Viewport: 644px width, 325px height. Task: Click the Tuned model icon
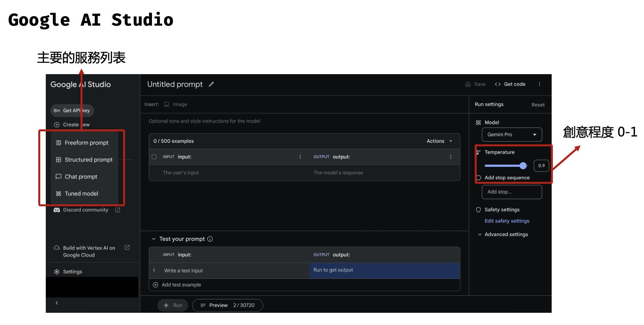pos(58,194)
